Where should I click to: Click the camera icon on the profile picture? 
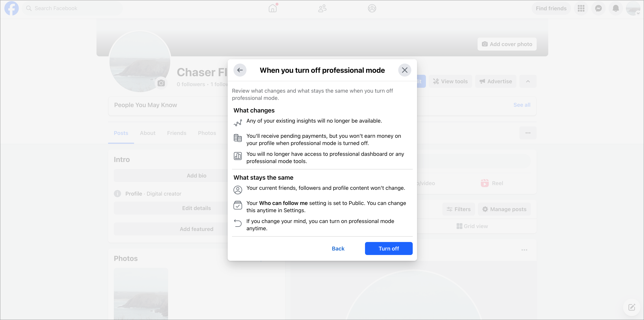point(161,83)
